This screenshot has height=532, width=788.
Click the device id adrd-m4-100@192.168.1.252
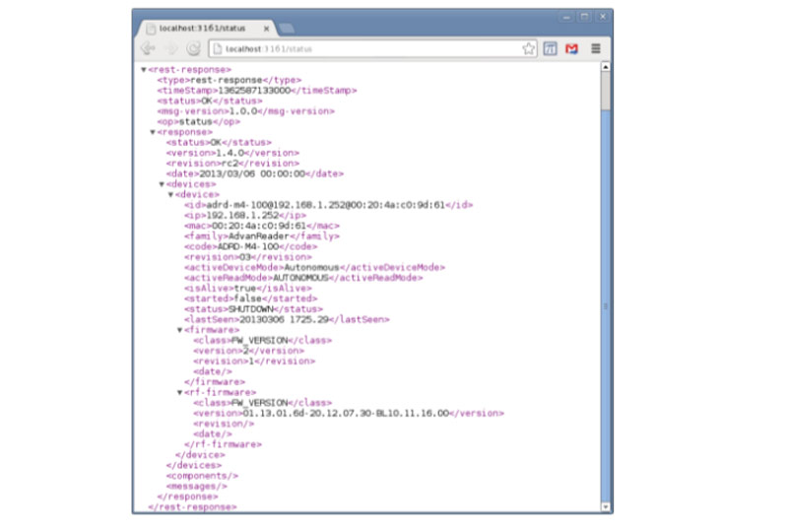pos(326,205)
